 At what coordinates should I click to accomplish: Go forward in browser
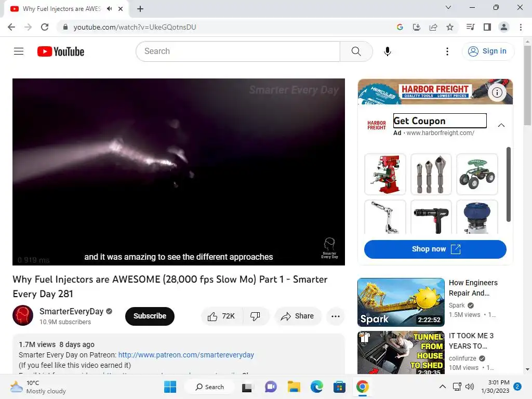pos(28,27)
